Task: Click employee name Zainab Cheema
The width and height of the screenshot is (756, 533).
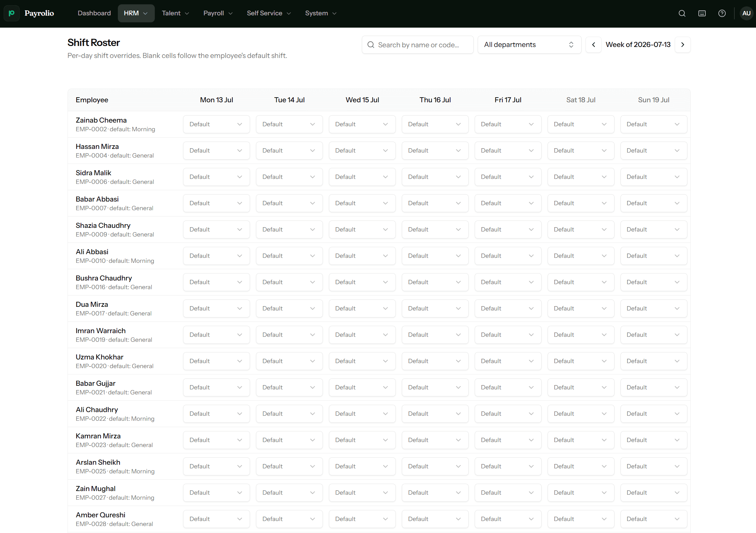Action: [101, 120]
